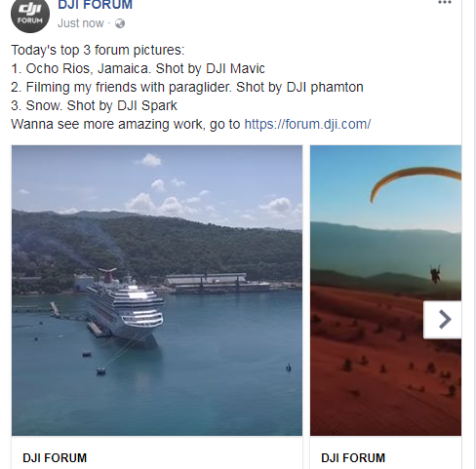
Task: Click the cruise ship in the photo
Action: tap(125, 307)
